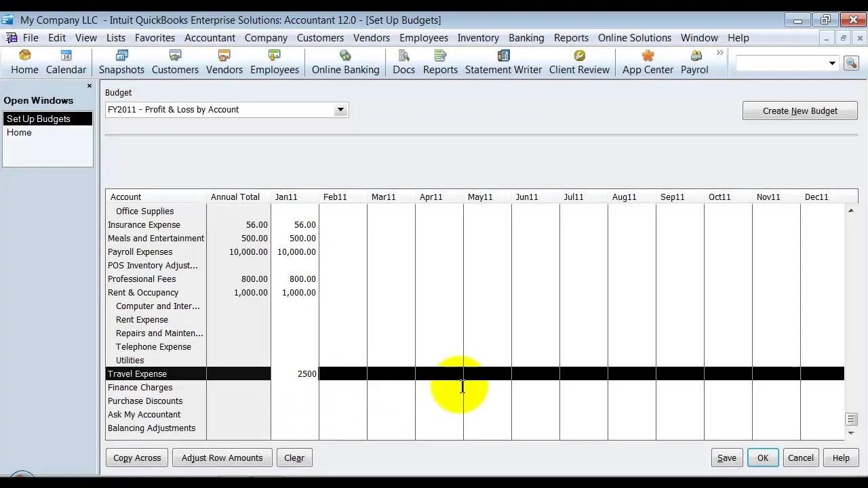Click Create New Budget button
This screenshot has height=488, width=868.
pyautogui.click(x=800, y=110)
